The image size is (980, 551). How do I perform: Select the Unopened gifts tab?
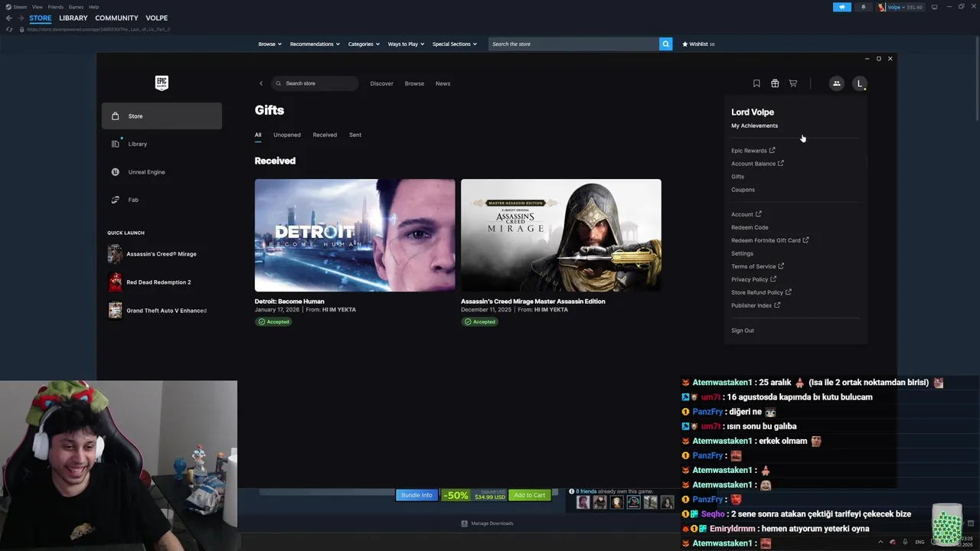click(287, 135)
